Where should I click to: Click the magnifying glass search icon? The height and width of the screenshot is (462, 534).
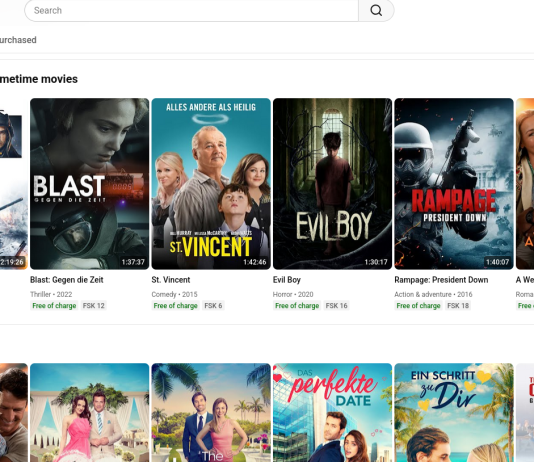pyautogui.click(x=376, y=10)
